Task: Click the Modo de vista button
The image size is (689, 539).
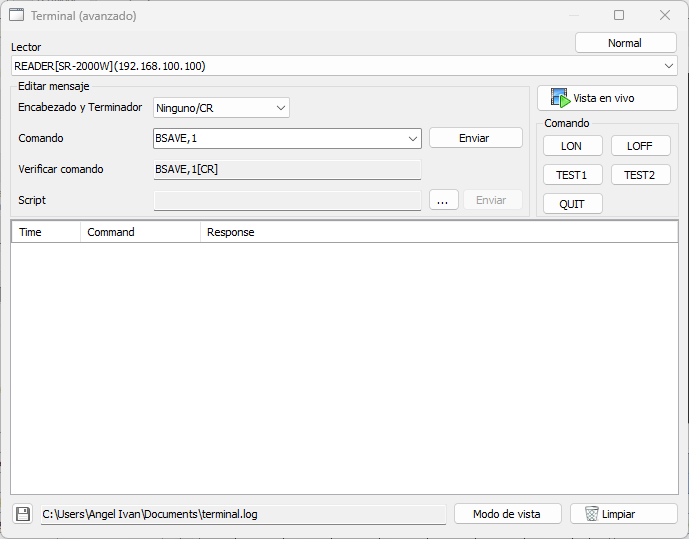Action: tap(507, 514)
